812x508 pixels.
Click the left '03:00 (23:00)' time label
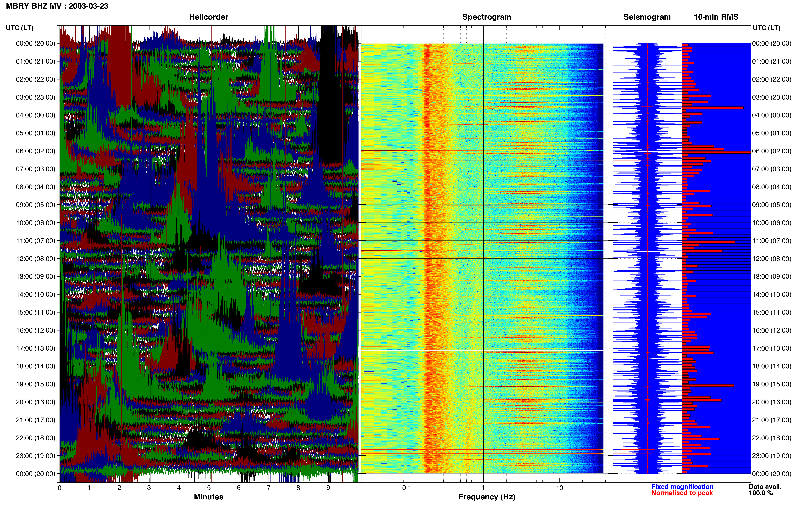(x=36, y=97)
